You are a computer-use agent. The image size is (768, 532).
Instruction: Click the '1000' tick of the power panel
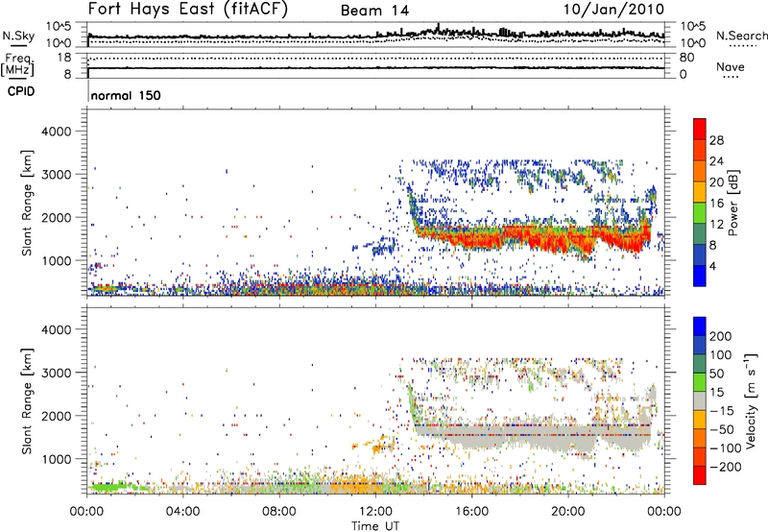click(x=57, y=260)
